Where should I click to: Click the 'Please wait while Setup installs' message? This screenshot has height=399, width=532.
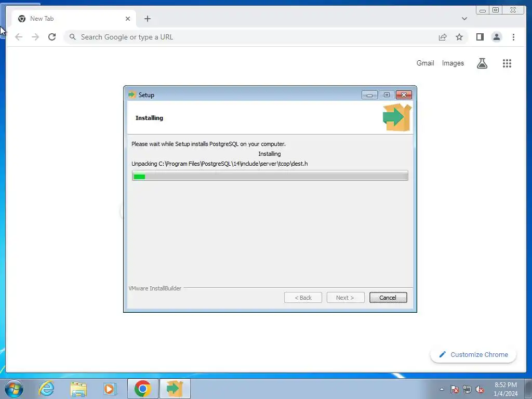pos(208,144)
